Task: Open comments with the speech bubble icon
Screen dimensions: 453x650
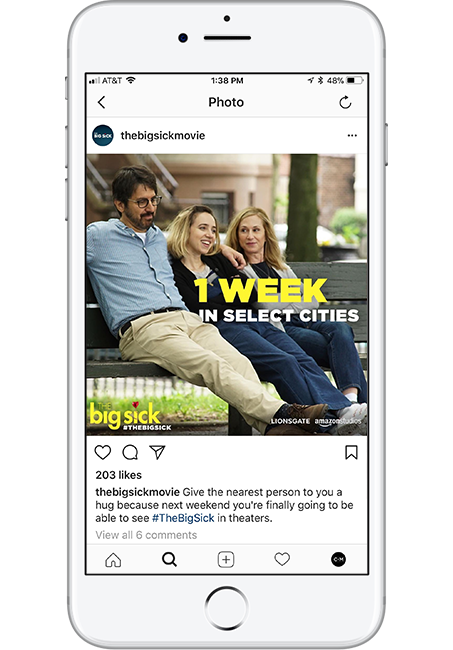Action: [130, 452]
